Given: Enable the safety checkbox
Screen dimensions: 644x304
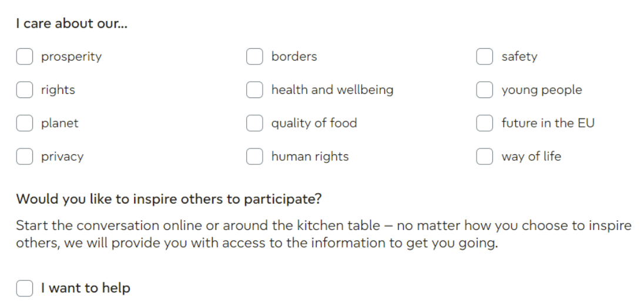Looking at the screenshot, I should (x=484, y=56).
